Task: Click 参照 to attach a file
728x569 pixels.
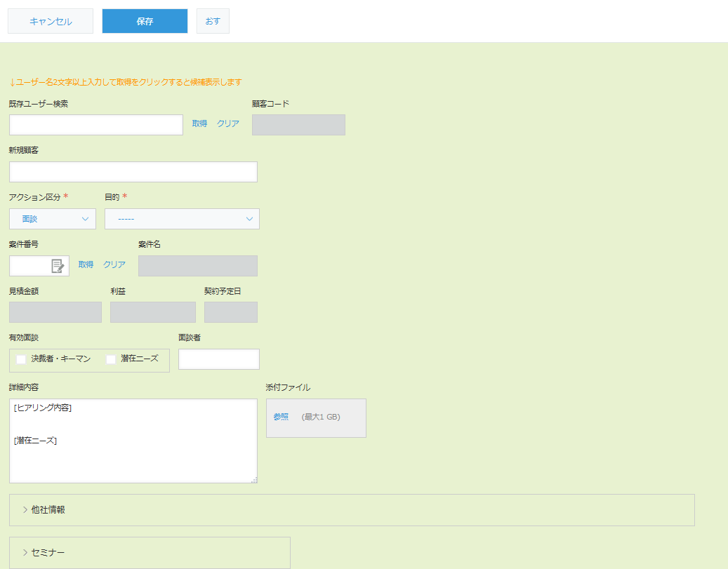Action: (281, 417)
